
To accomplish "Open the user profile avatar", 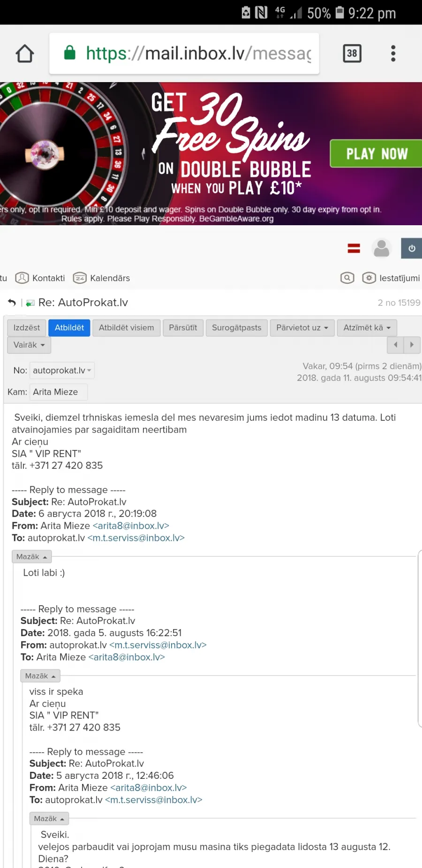I will point(382,248).
